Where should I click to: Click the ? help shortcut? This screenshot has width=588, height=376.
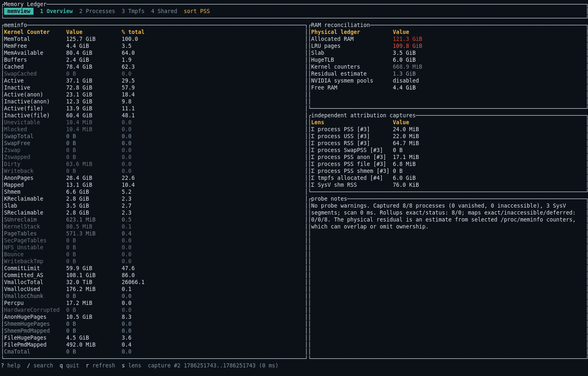coord(11,365)
